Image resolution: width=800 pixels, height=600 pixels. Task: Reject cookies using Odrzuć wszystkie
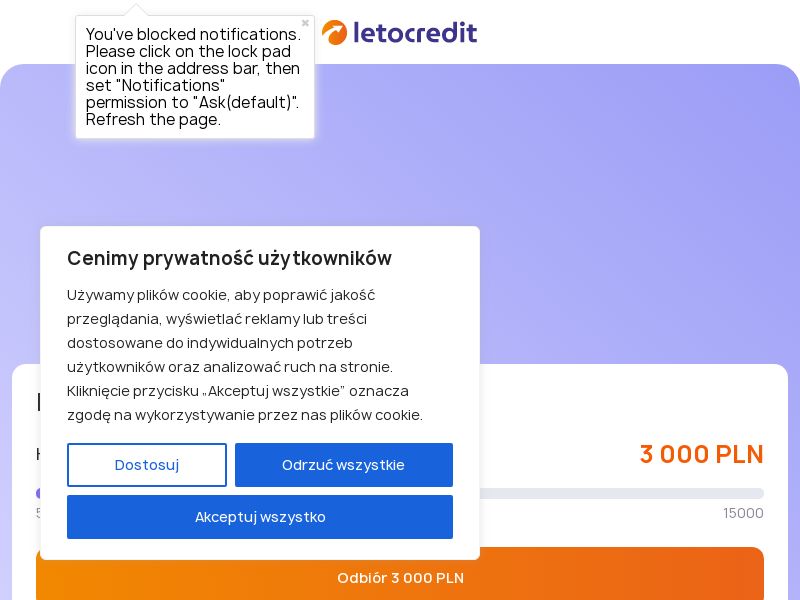pyautogui.click(x=344, y=465)
